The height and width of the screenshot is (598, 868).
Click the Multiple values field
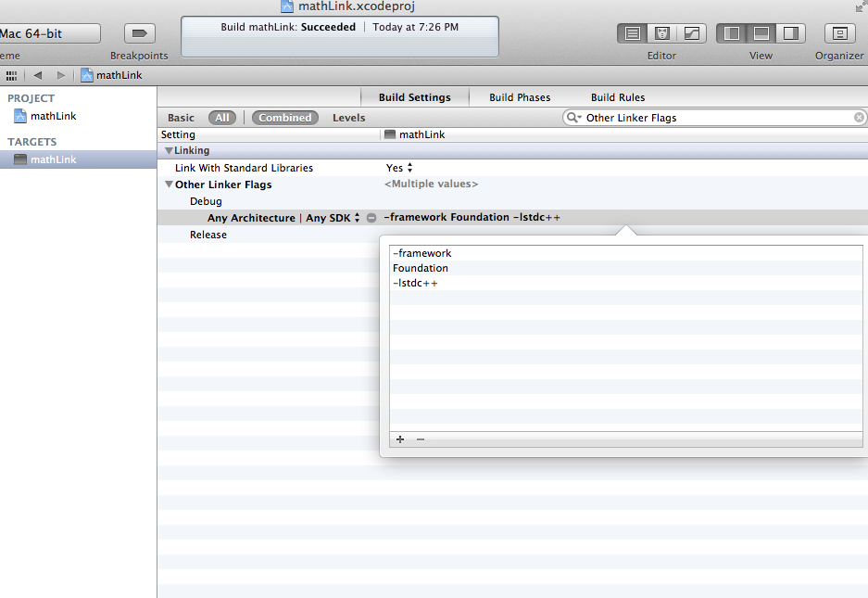[432, 184]
